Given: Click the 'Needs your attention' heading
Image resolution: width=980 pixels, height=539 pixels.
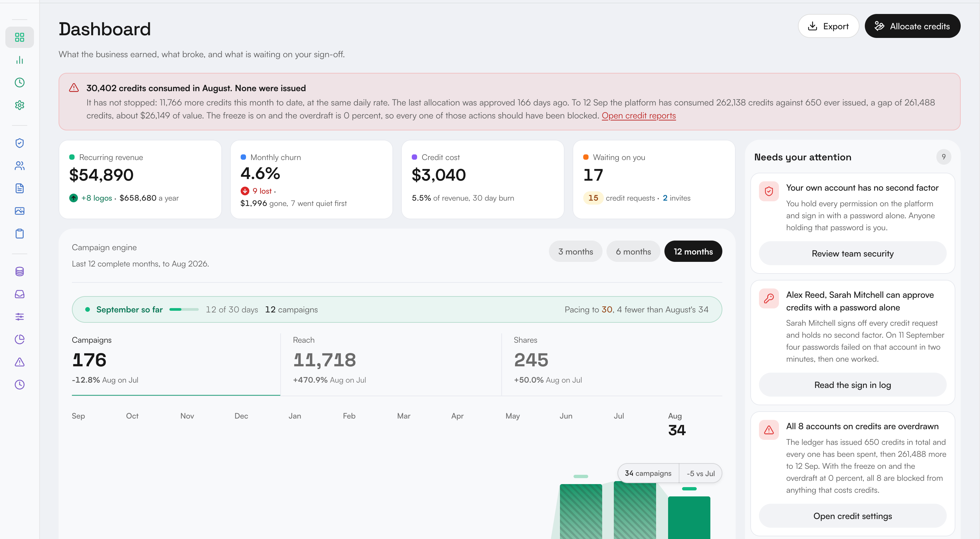Looking at the screenshot, I should pyautogui.click(x=802, y=157).
